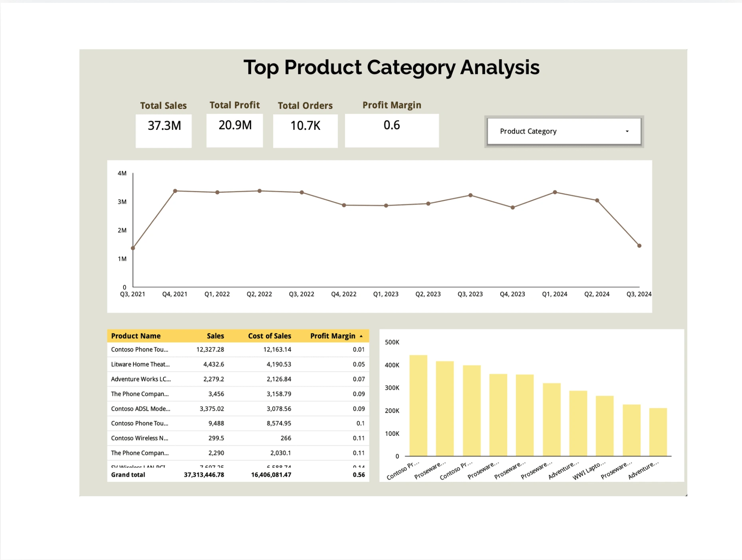The image size is (742, 560).
Task: Select the Q1, 2024 data point on line chart
Action: tap(555, 192)
